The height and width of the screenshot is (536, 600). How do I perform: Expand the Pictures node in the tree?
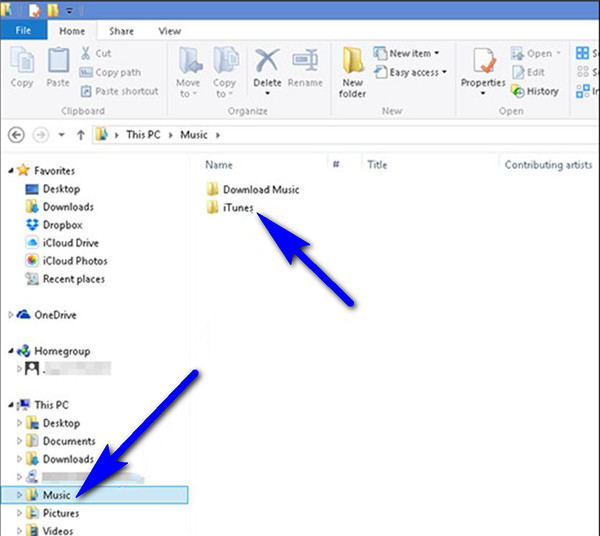(x=19, y=513)
